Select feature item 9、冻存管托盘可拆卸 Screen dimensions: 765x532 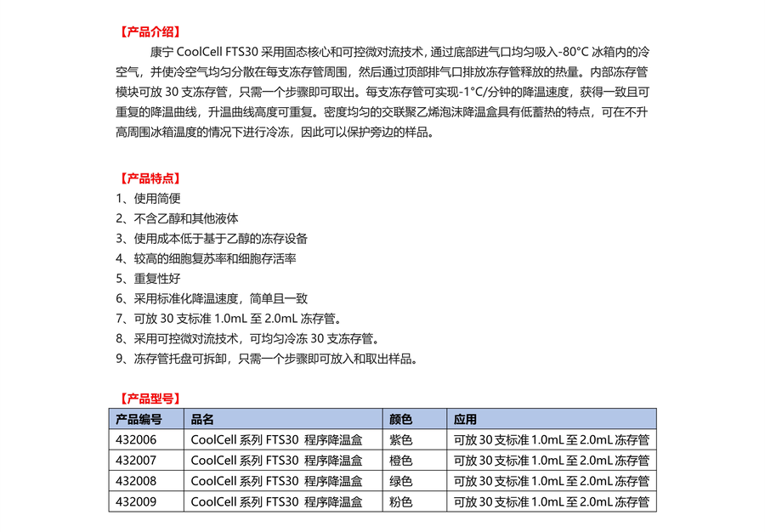coord(268,359)
